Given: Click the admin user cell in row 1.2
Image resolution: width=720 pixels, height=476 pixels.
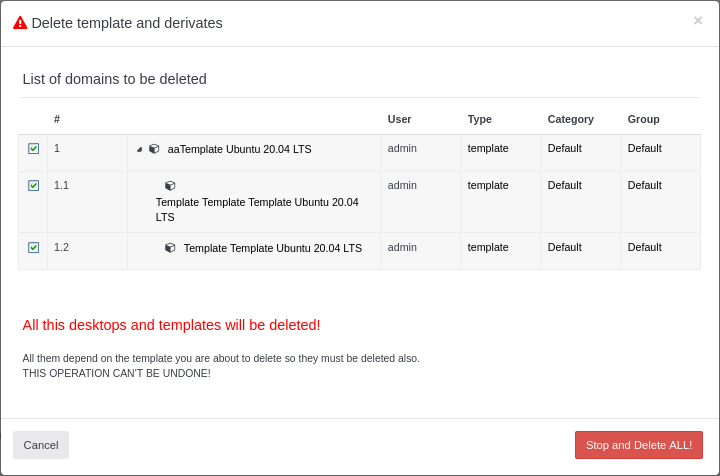Looking at the screenshot, I should 402,247.
